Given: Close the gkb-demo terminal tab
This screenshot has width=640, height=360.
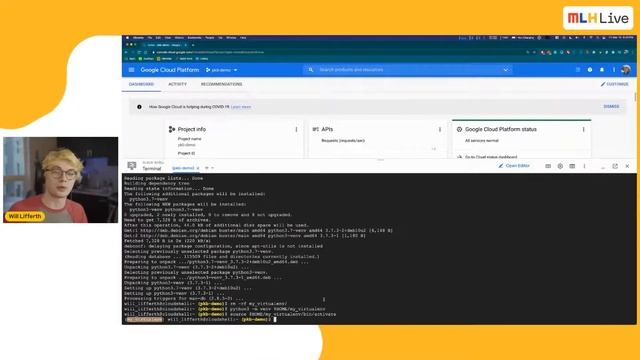Looking at the screenshot, I should (x=198, y=168).
